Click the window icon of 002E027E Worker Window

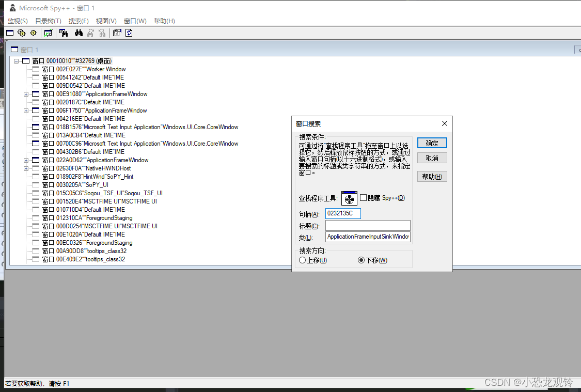click(x=36, y=69)
